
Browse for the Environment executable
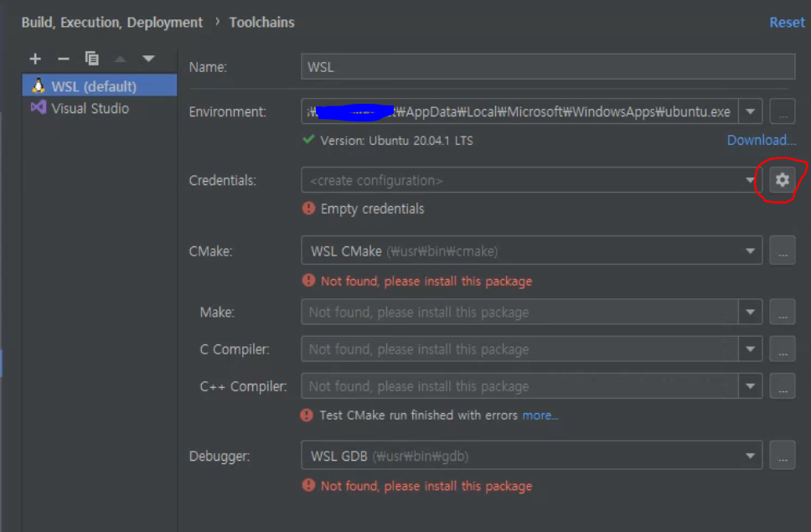[782, 111]
